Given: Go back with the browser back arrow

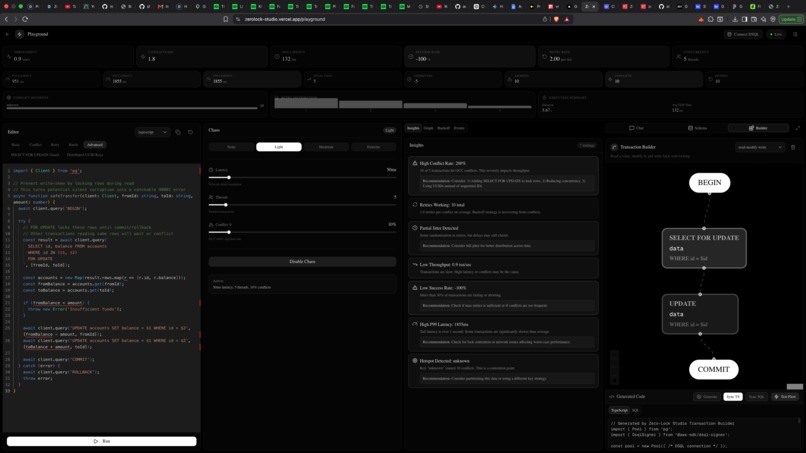Looking at the screenshot, I should 6,19.
